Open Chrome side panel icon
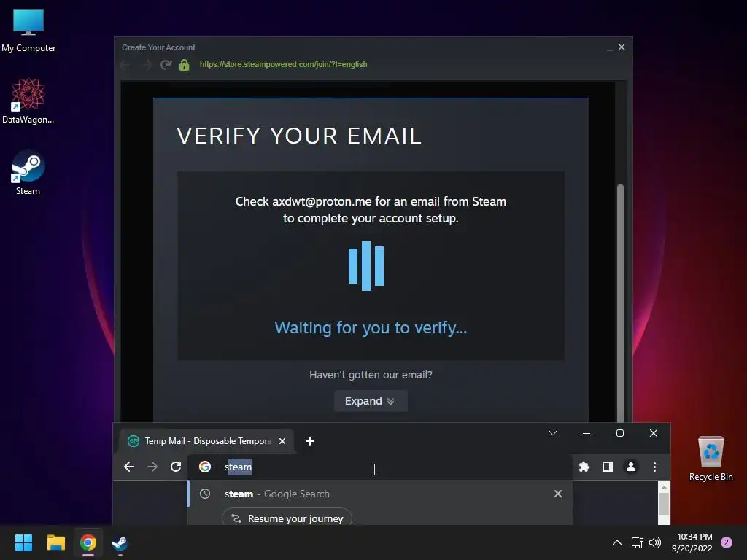This screenshot has height=560, width=747. point(608,467)
